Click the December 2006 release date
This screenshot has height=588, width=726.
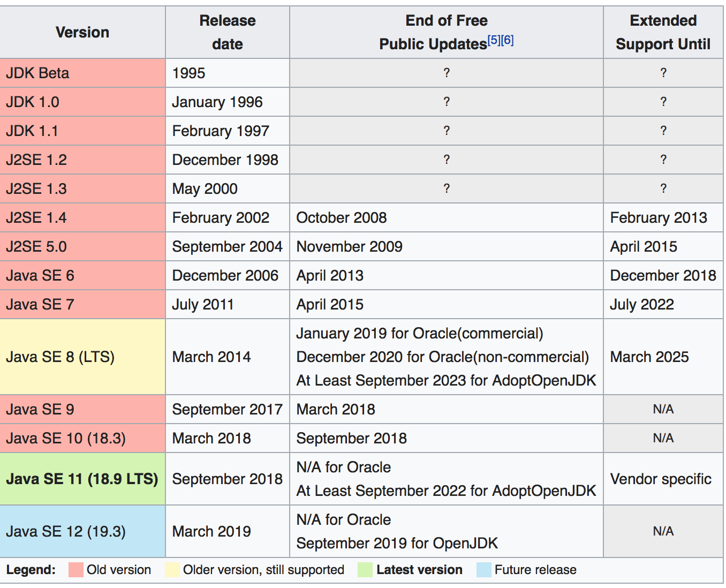225,275
